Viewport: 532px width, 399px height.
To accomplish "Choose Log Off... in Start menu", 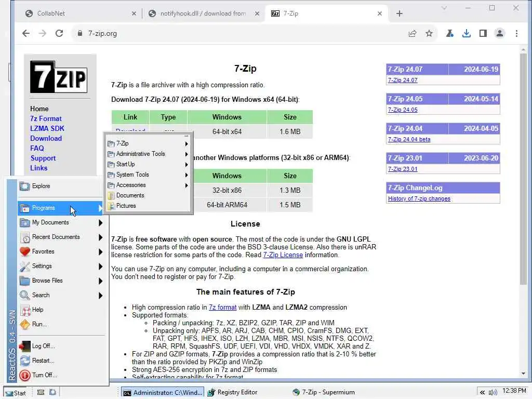I will [x=61, y=346].
